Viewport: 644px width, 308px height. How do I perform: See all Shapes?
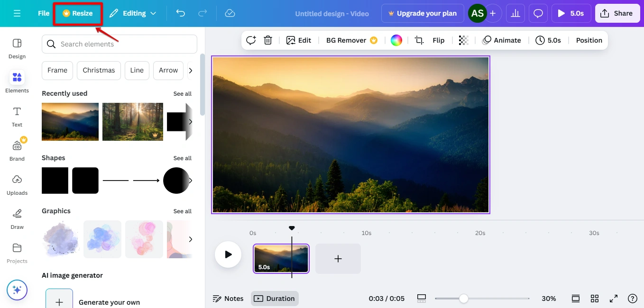tap(182, 158)
